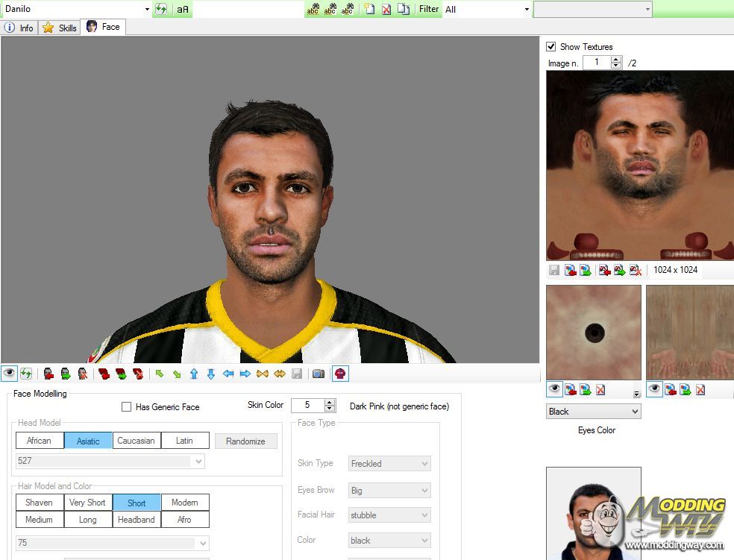The image size is (734, 560).
Task: Click the new player page icon
Action: pyautogui.click(x=369, y=9)
